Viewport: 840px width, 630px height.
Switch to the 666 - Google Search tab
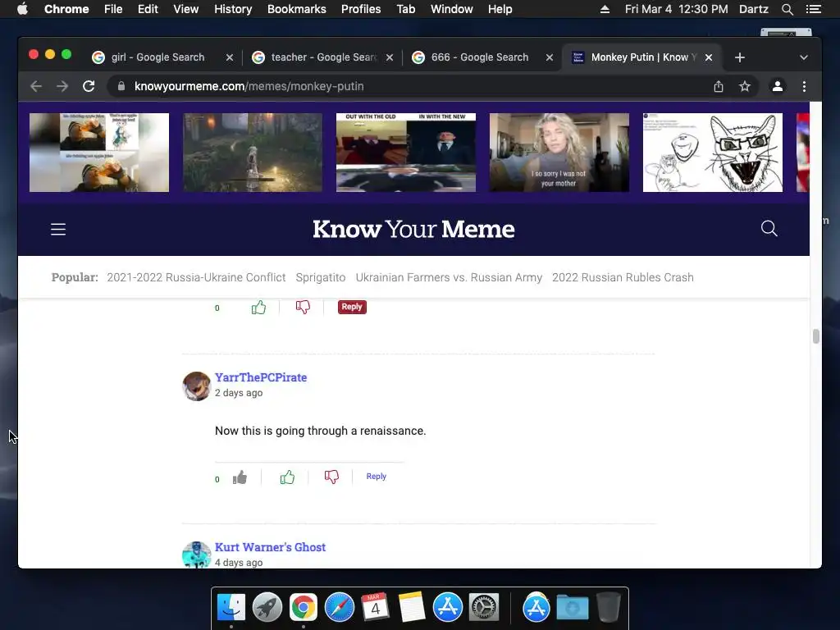(x=479, y=57)
